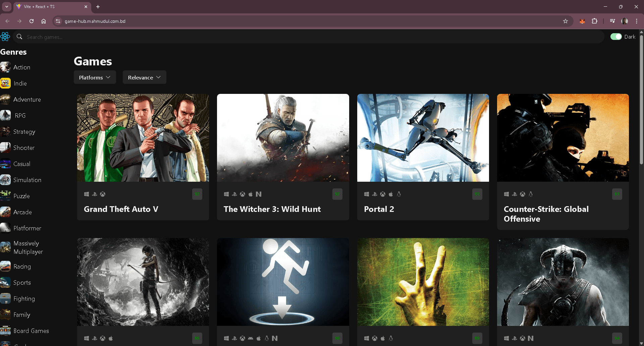Open the Grand Theft Auto V game title
Screen dimensions: 644x346
pos(121,209)
